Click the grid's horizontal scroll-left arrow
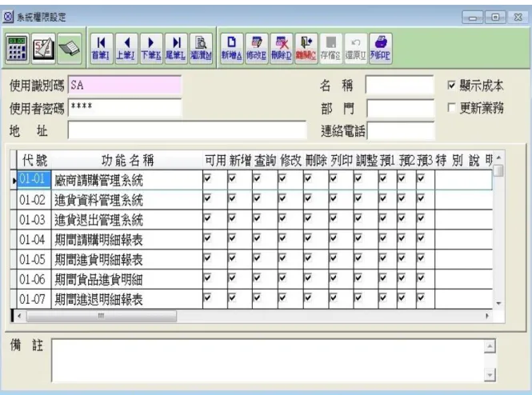 19,316
